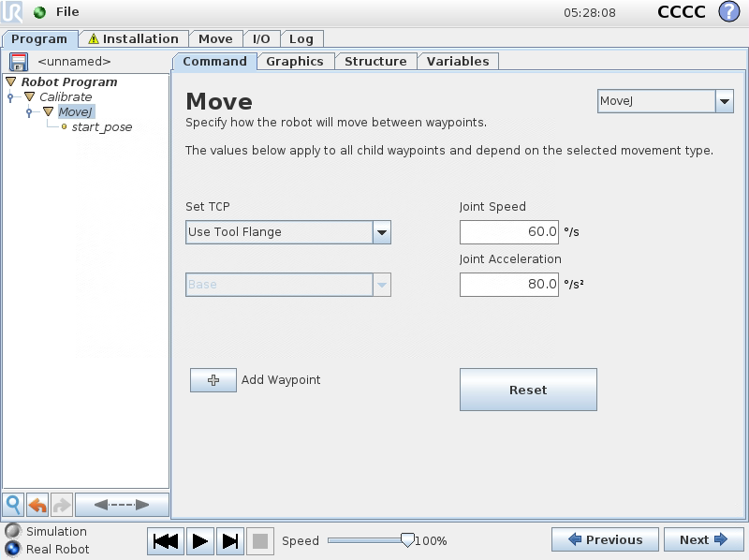Open the Variables sub-tab
The width and height of the screenshot is (749, 560).
pos(458,62)
